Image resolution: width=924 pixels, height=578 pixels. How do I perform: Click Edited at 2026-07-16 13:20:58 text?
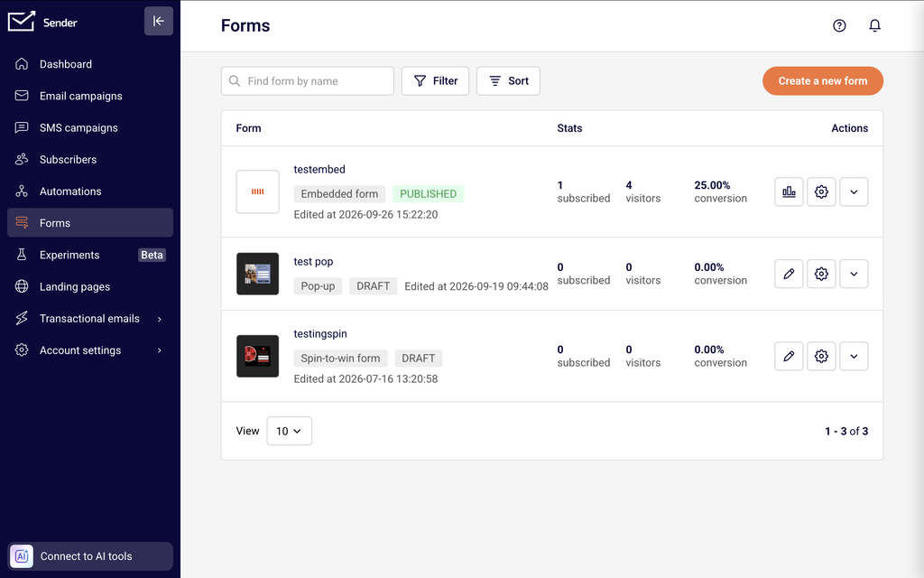(365, 378)
